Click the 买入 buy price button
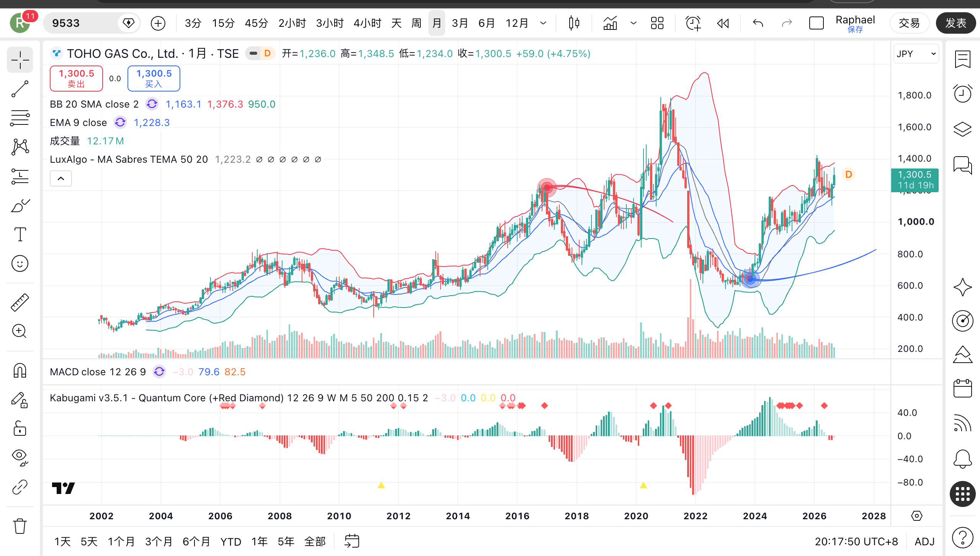This screenshot has height=556, width=980. click(x=154, y=78)
